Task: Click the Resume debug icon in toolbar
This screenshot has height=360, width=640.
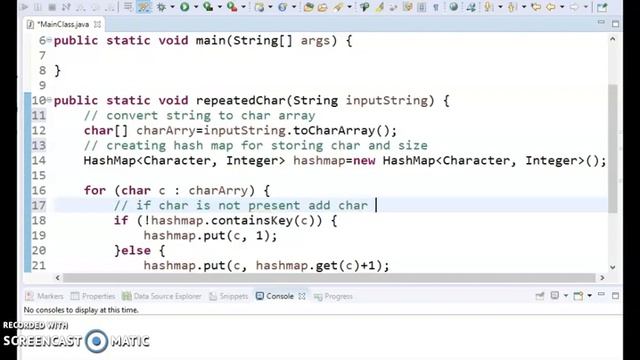Action: [x=24, y=7]
